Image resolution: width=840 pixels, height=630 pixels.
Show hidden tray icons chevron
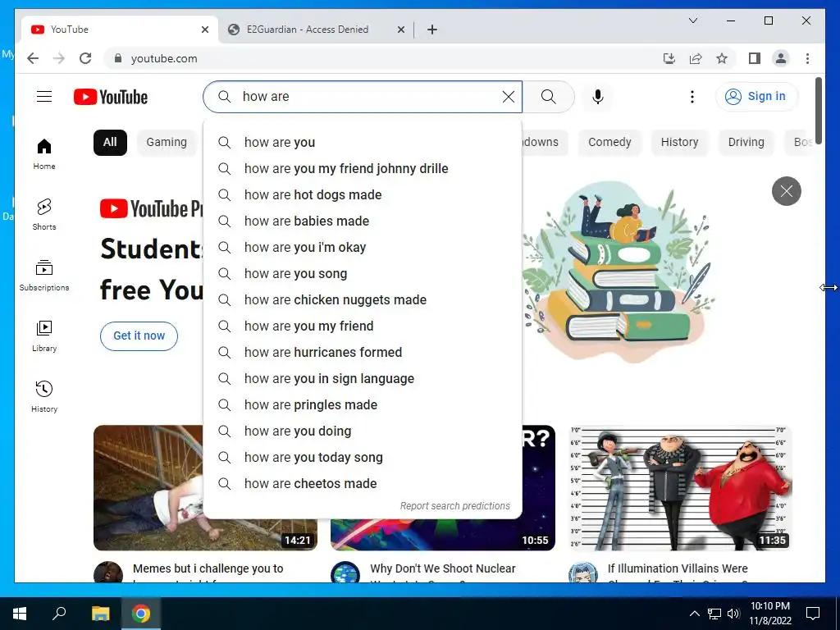694,614
